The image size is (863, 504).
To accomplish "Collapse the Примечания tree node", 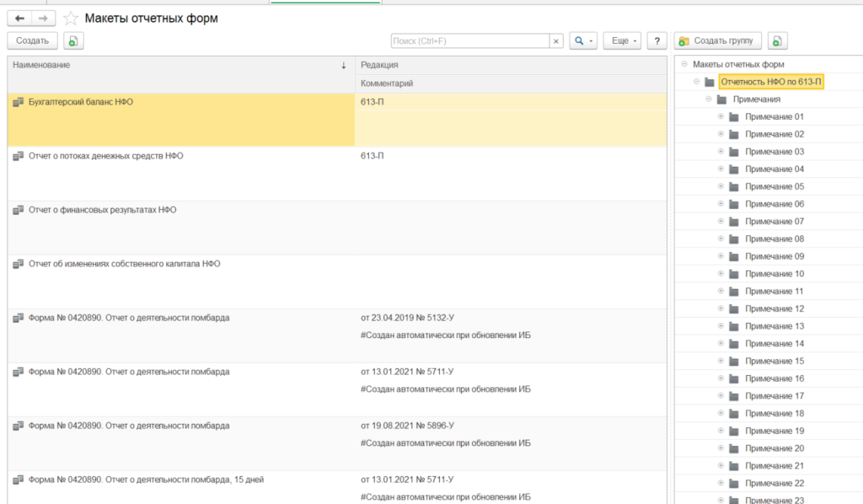I will click(x=709, y=99).
